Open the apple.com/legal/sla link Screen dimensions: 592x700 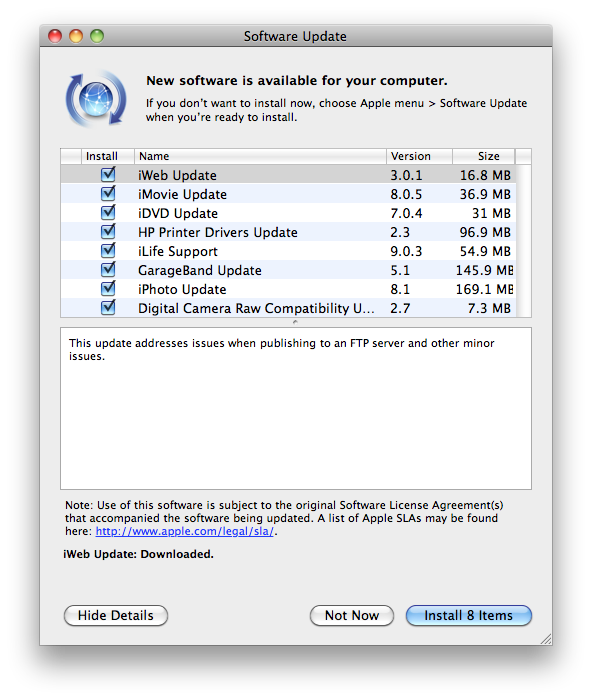click(184, 531)
